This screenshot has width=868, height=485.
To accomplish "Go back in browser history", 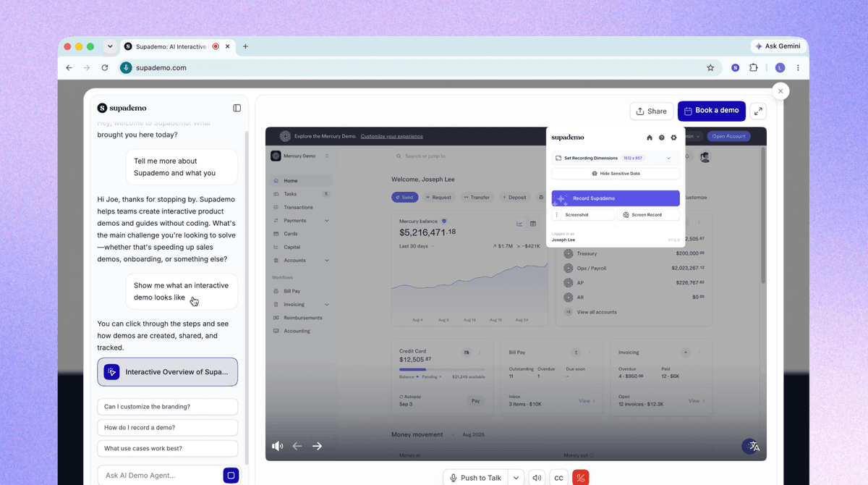I will point(69,67).
